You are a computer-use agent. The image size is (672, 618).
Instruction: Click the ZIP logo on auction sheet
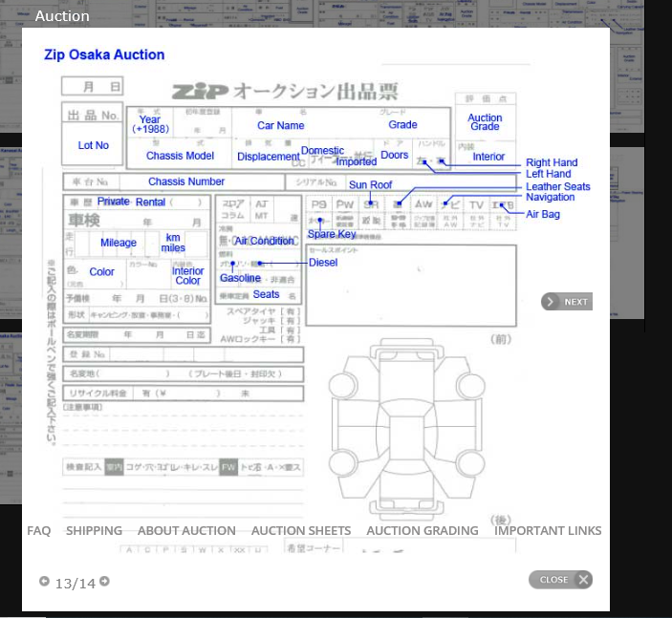coord(199,92)
